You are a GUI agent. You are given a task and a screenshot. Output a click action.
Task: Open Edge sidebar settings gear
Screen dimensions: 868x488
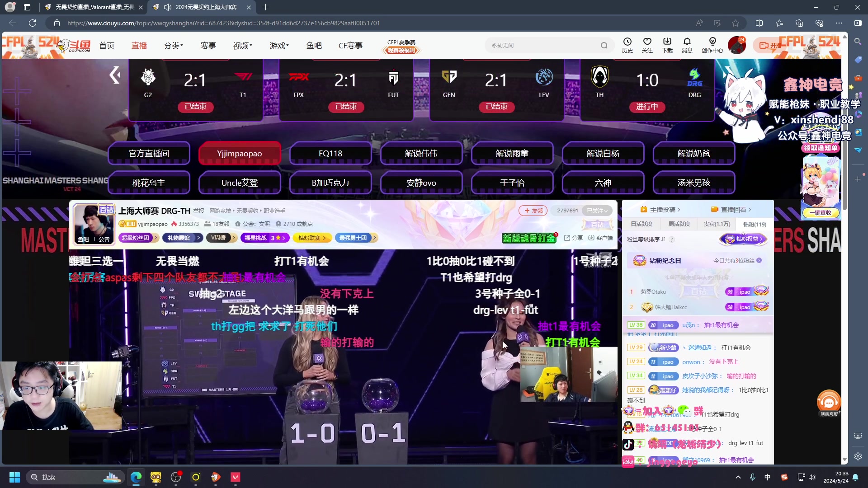pos(858,456)
